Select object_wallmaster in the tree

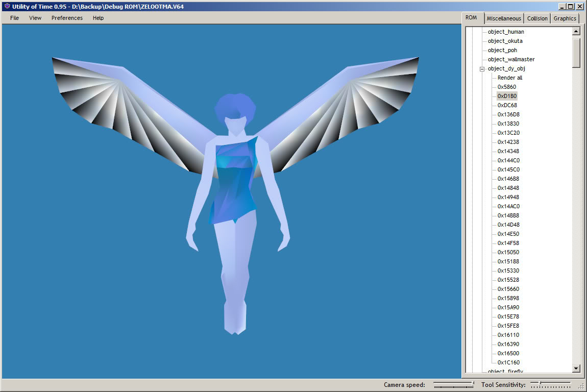coord(511,60)
